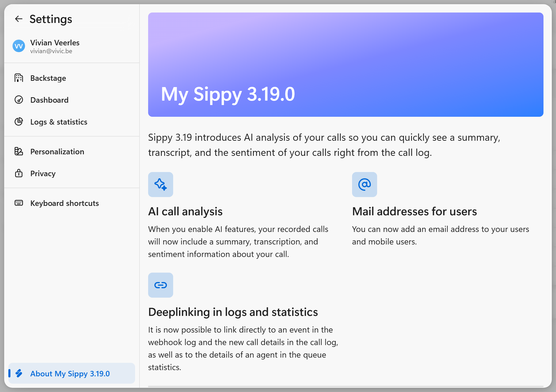This screenshot has width=556, height=392.
Task: Open the Dashboard settings page
Action: pyautogui.click(x=72, y=100)
